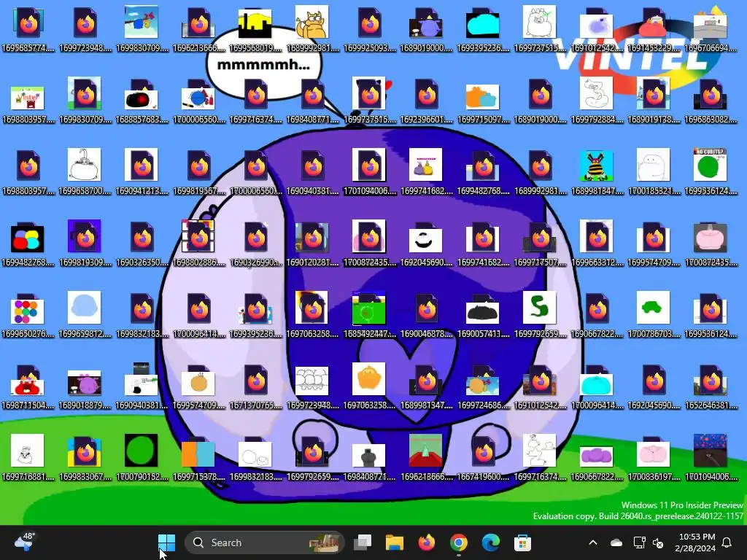Select desktop file 1699925093
The width and height of the screenshot is (747, 560).
point(369,28)
